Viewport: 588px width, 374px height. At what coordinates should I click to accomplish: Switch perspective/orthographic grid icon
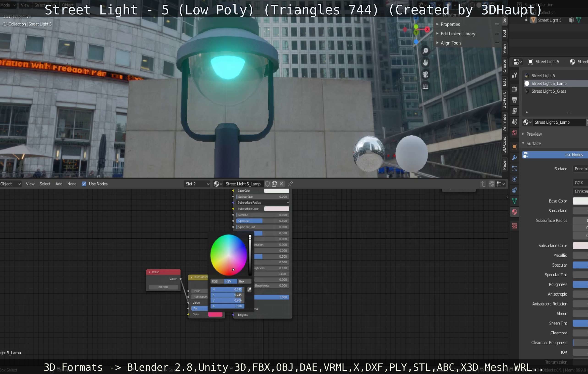pos(425,86)
